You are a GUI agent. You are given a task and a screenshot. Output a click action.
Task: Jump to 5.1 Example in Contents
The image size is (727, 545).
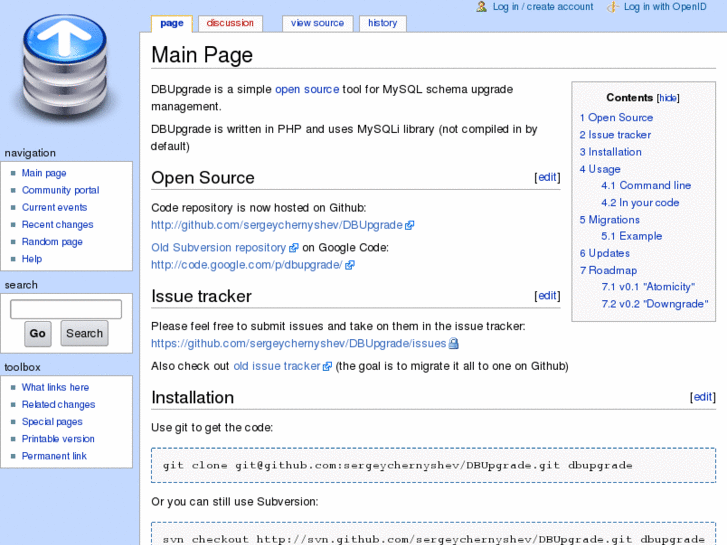632,236
